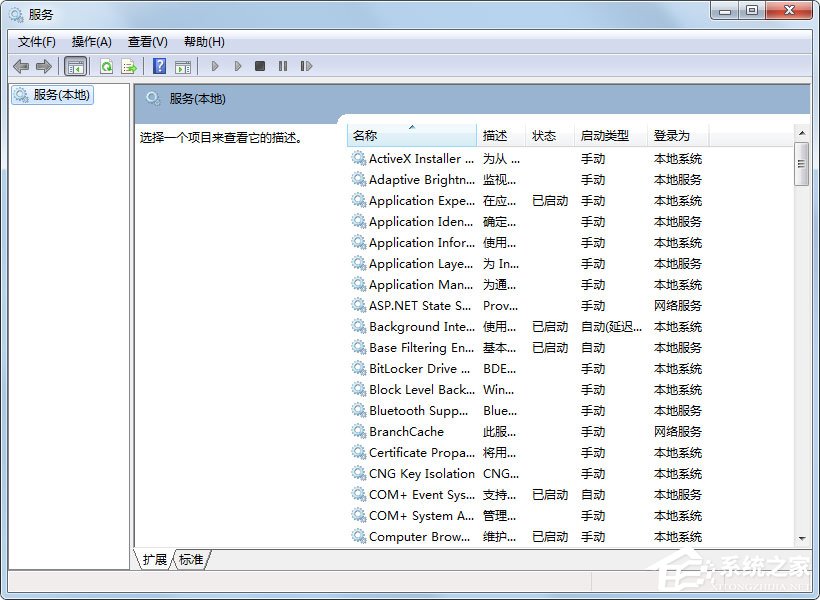Pause the service with the pause icon
Screen dimensions: 820x600
(283, 66)
